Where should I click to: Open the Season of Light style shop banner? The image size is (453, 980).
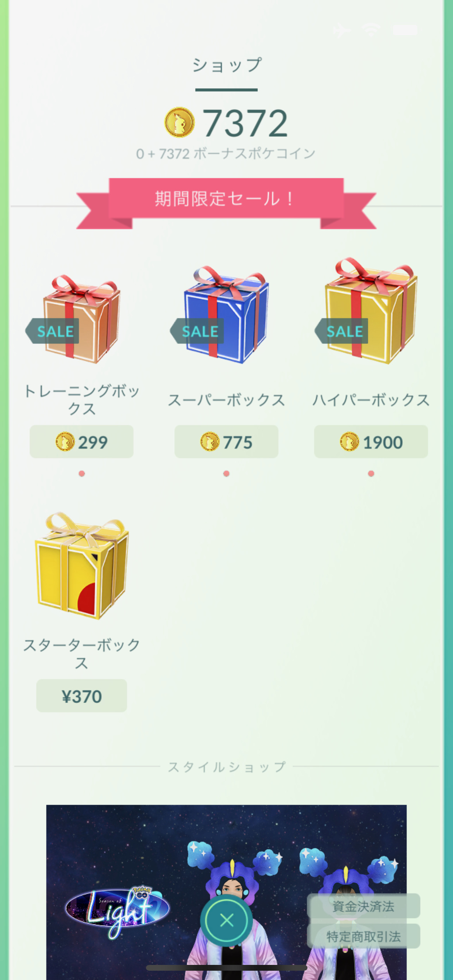click(226, 892)
